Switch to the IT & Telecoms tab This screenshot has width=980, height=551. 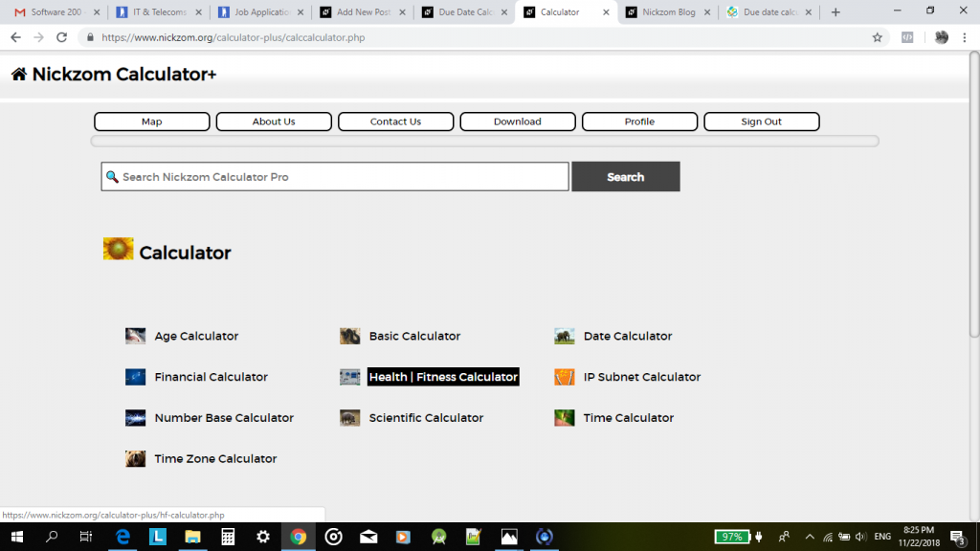tap(160, 11)
